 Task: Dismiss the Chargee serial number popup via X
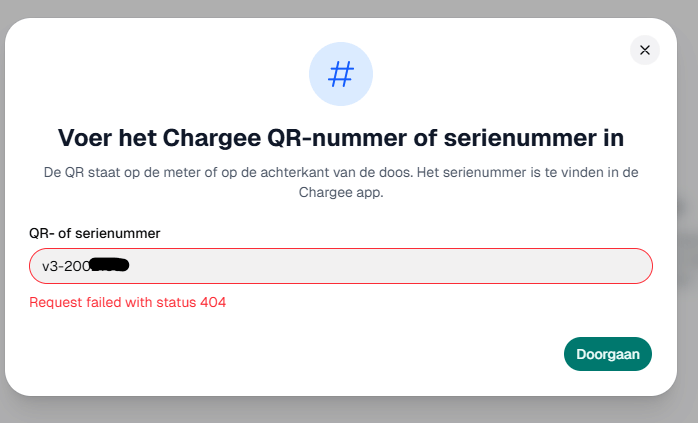point(645,50)
